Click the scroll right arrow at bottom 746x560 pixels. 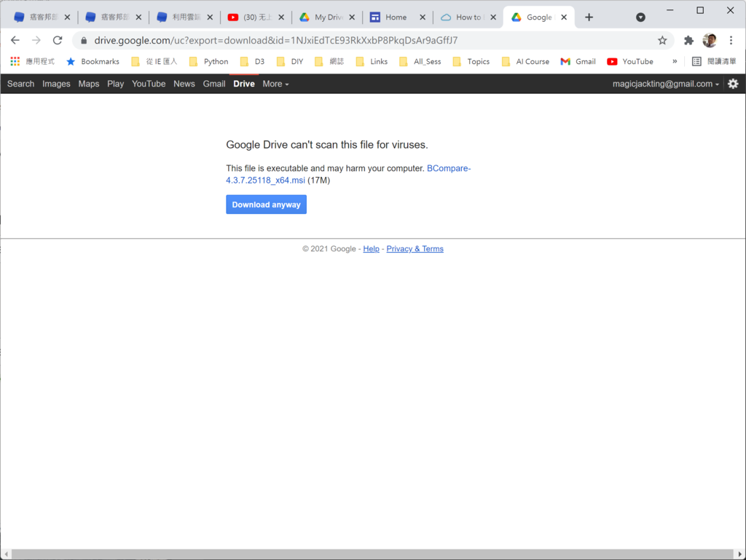point(740,554)
